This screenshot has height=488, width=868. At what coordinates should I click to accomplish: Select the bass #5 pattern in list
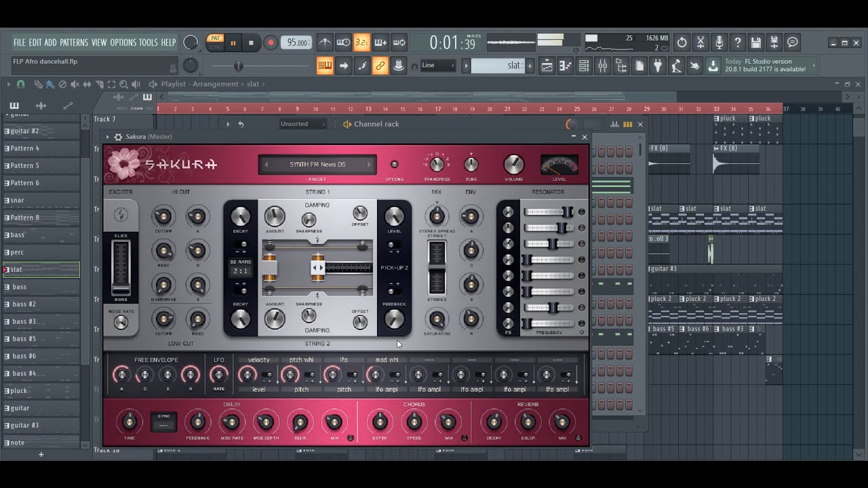tap(41, 339)
